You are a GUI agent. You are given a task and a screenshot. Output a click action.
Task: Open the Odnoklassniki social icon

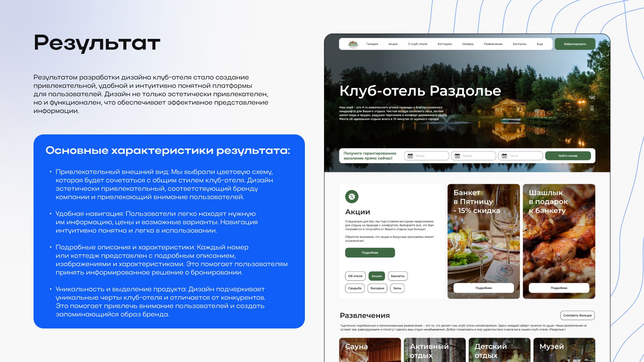coord(592,108)
